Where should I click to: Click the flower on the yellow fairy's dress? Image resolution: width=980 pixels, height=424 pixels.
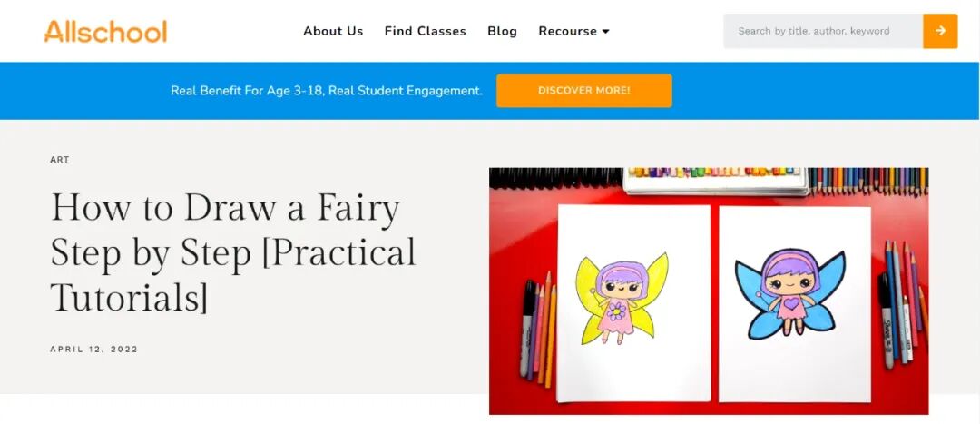[x=618, y=312]
